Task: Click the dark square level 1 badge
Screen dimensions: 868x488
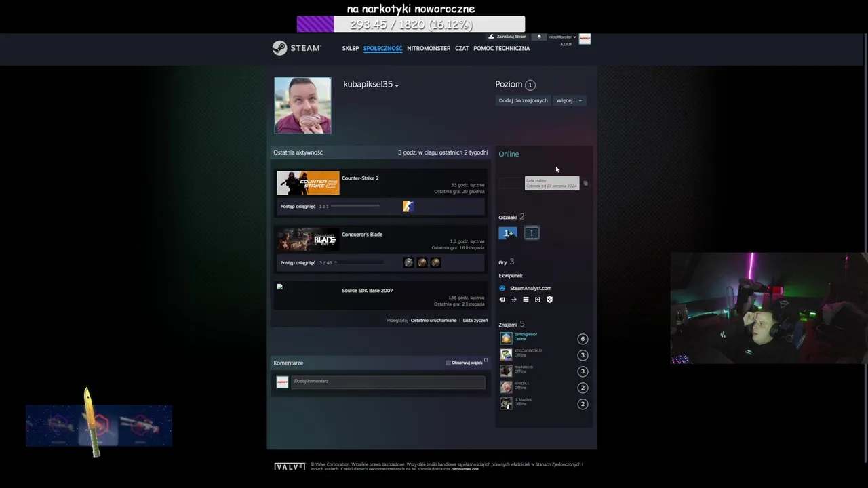Action: tap(532, 232)
